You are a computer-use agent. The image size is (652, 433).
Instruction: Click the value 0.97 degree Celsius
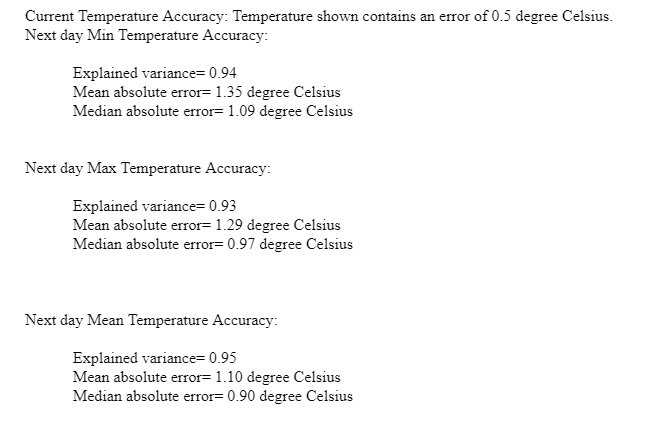[290, 244]
